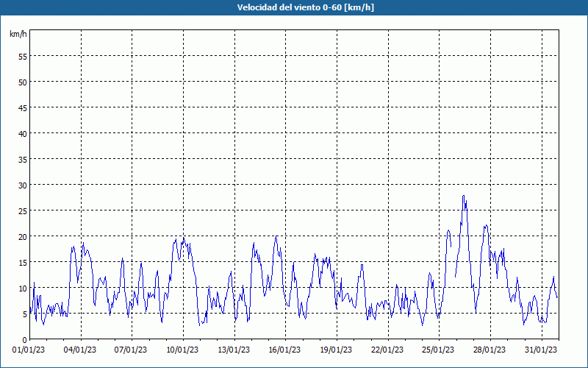Select the 25 value on the y-axis

[23, 210]
